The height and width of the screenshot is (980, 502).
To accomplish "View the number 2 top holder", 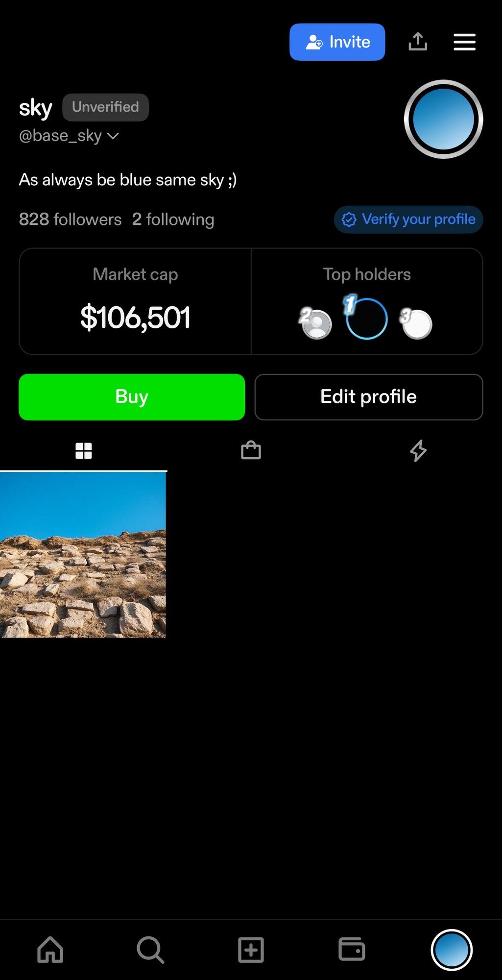I will click(316, 324).
